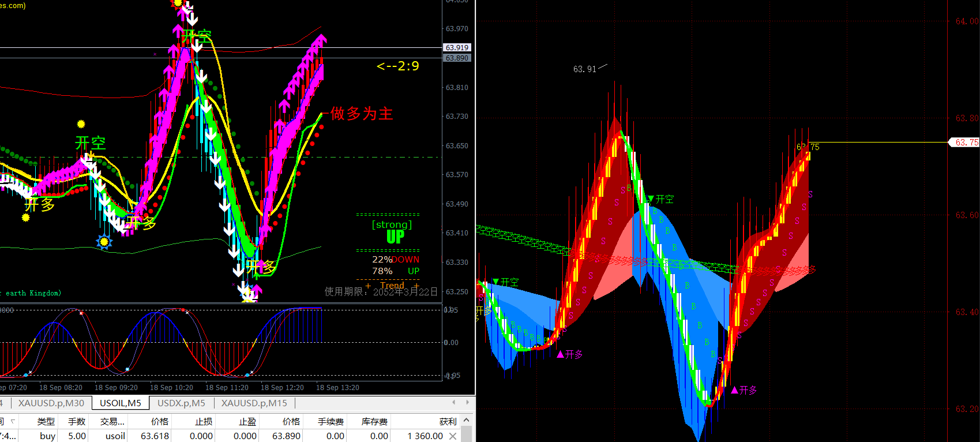Select the 0.000 cell under 止盈
The width and height of the screenshot is (980, 442).
coord(245,436)
